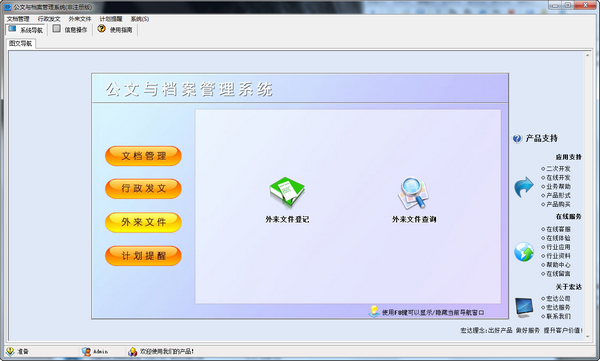
Task: Click the 产品支持 question mark icon
Action: click(x=517, y=139)
